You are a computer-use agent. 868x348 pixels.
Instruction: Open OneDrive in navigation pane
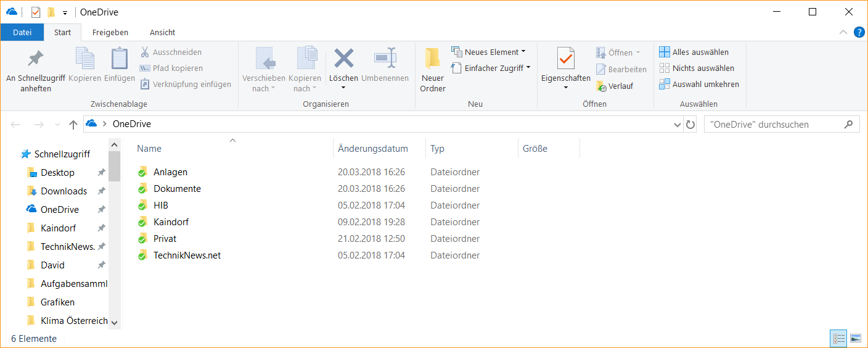(59, 210)
